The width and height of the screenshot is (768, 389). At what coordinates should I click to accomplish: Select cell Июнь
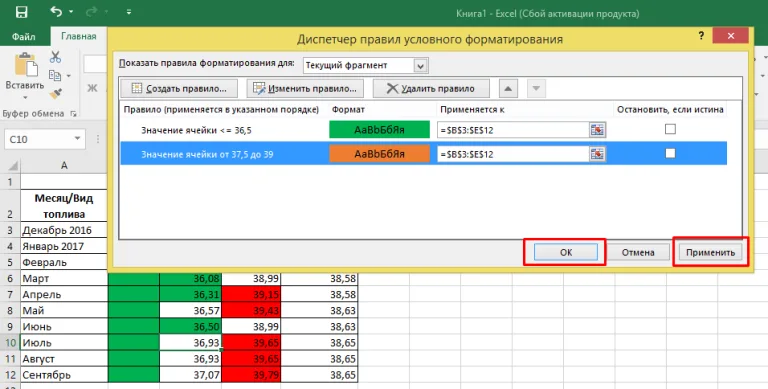click(64, 327)
